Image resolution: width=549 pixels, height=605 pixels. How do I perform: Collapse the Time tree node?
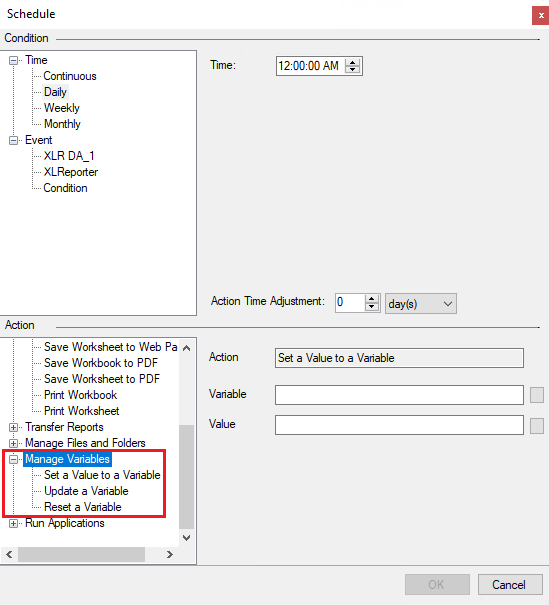tap(14, 60)
